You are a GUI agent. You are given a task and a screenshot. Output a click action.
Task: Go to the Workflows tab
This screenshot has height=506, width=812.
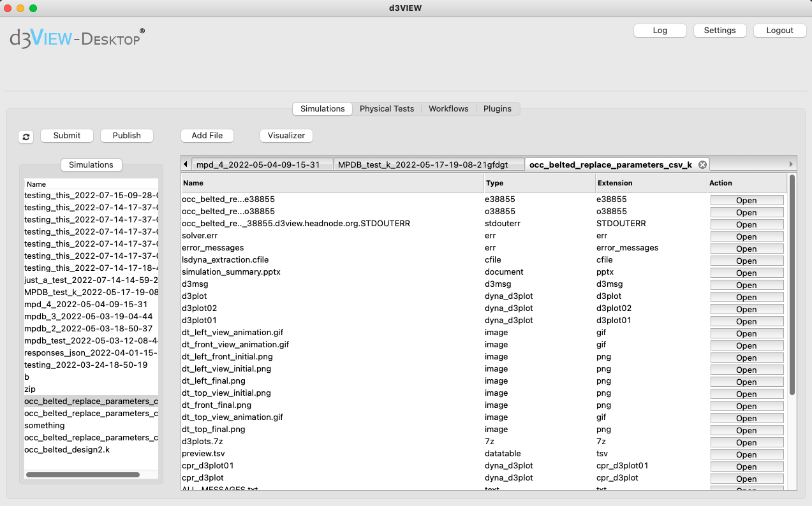pos(448,109)
